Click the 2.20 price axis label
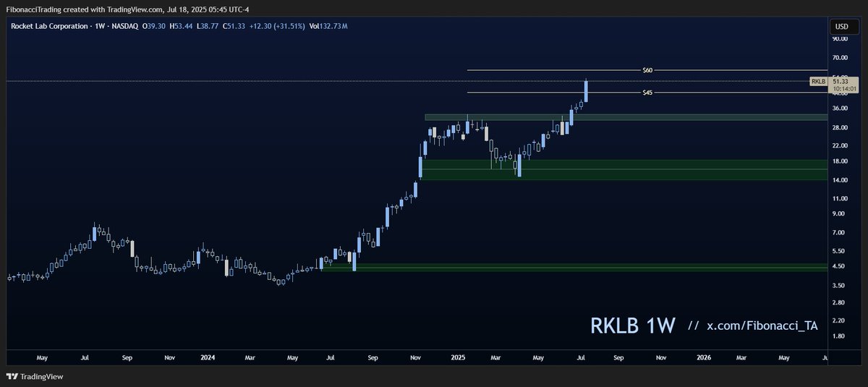 click(838, 320)
